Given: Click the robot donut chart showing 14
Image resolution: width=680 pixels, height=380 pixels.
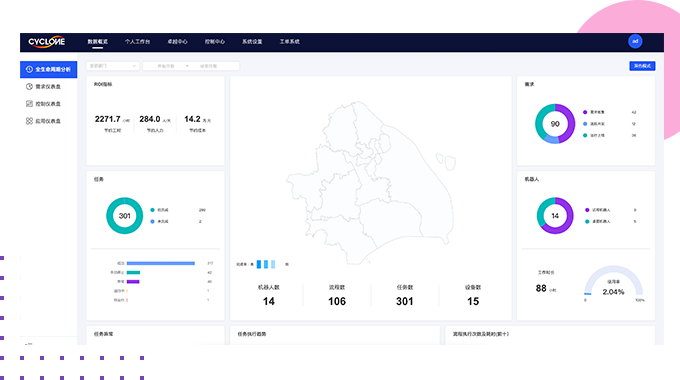Looking at the screenshot, I should click(555, 216).
